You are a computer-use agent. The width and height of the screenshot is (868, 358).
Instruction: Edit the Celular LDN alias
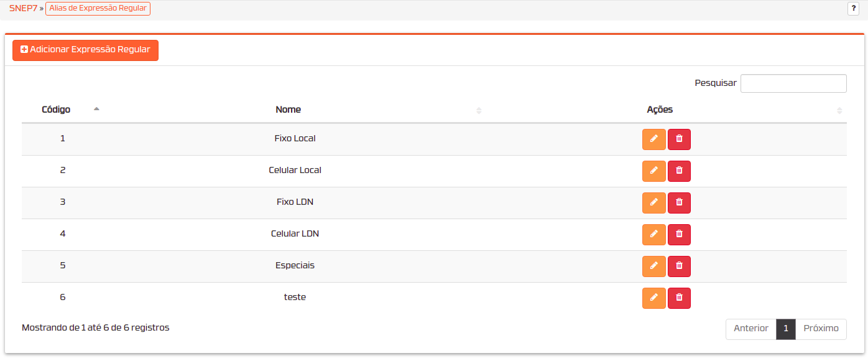[x=653, y=235]
